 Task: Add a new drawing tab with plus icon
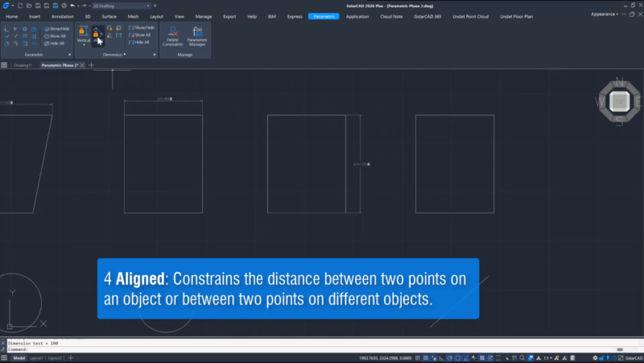point(91,65)
